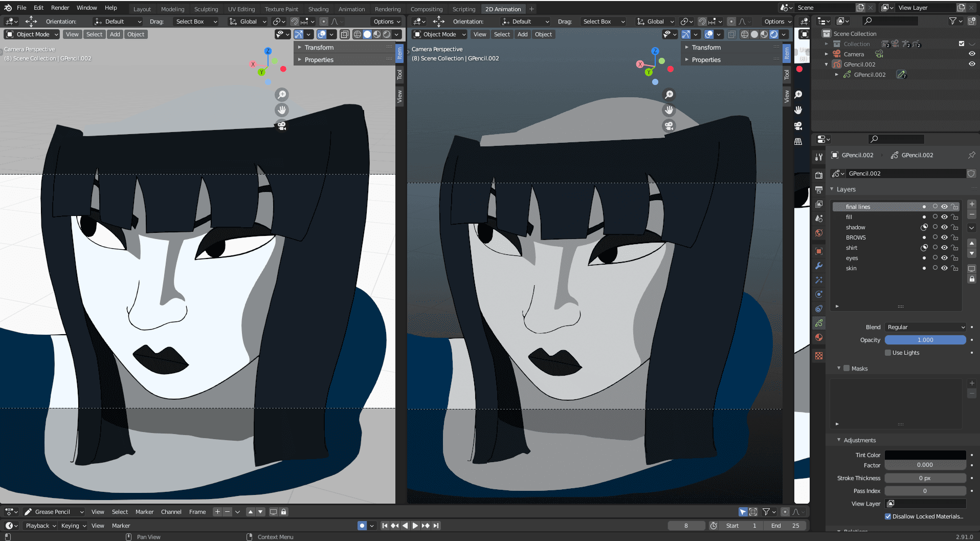
Task: Move layer down in Layers list
Action: coord(972,253)
